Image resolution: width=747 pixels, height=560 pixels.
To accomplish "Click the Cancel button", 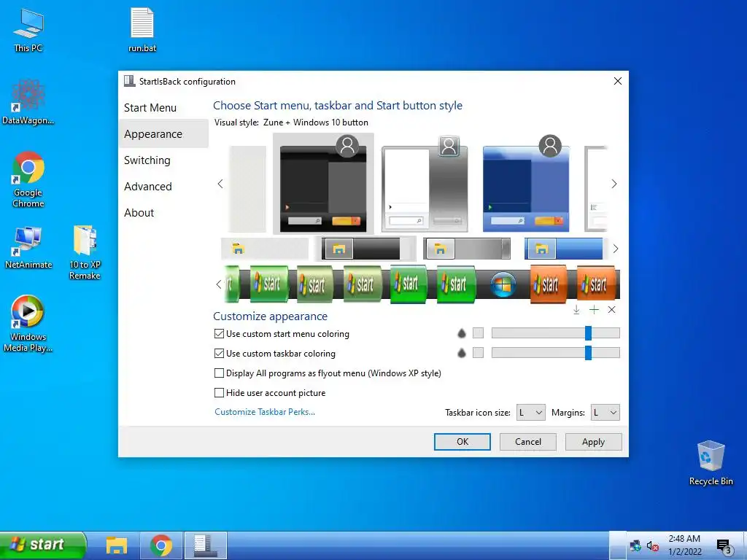I will pyautogui.click(x=528, y=442).
